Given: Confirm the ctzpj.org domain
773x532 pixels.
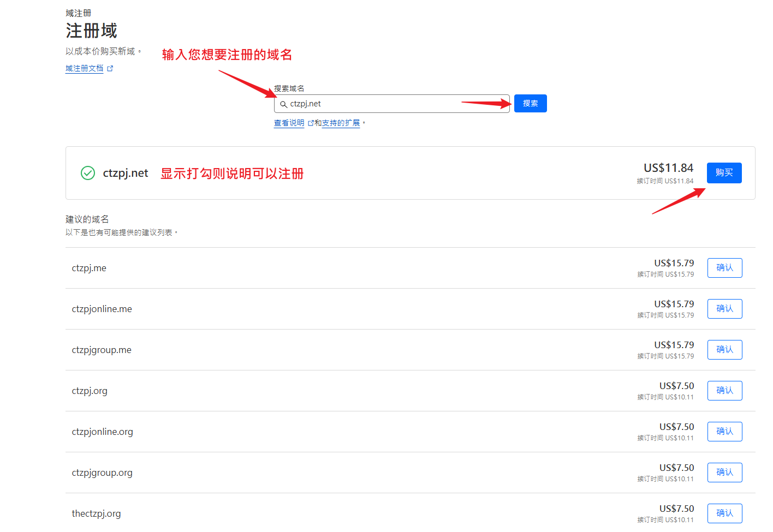Looking at the screenshot, I should [724, 391].
